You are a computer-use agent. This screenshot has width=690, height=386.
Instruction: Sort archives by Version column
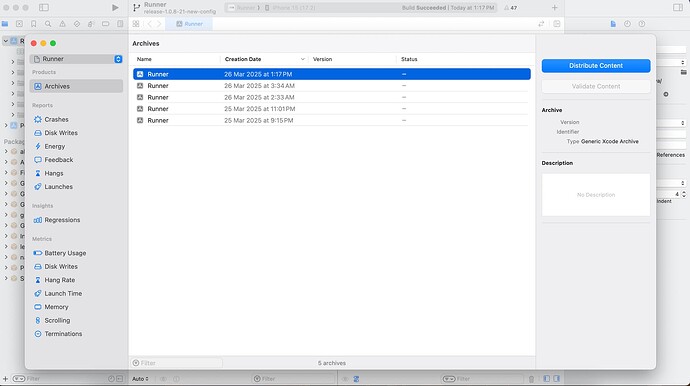pos(352,59)
